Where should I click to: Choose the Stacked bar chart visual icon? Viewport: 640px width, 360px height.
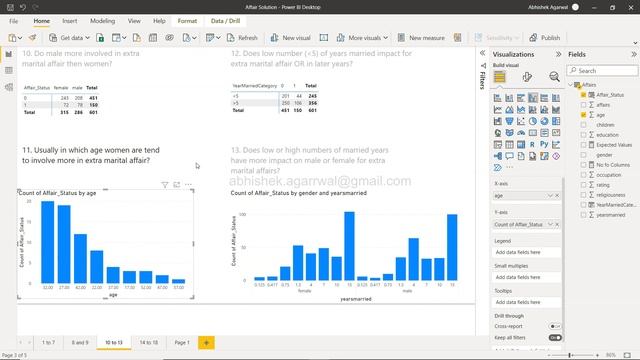coord(498,98)
